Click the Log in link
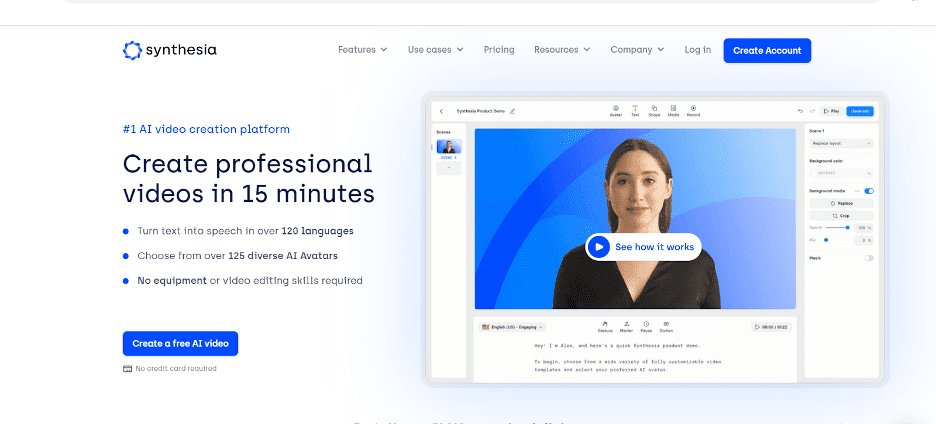 [x=697, y=50]
